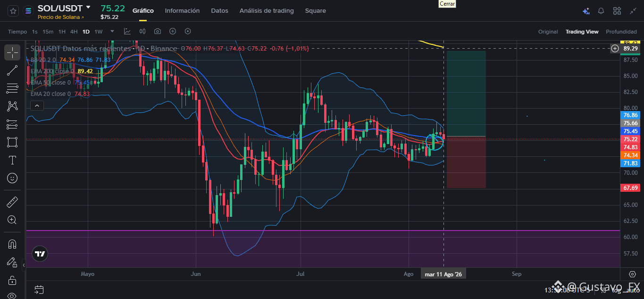Open the SOL/USDT pair selector dropdown
Screen dimensions: 644x299
[x=88, y=8]
